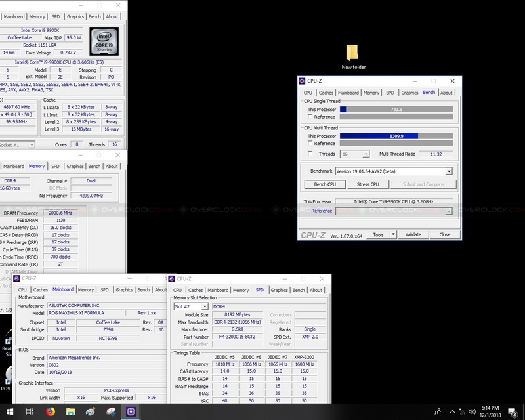Open the Mainboard tab in the Bench window
Screen dimensions: 525x420
(348, 93)
